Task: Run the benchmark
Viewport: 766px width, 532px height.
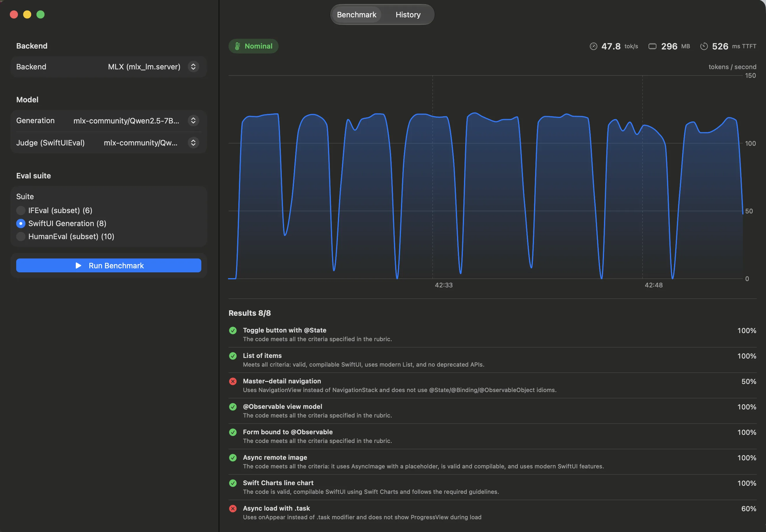Action: pyautogui.click(x=109, y=265)
